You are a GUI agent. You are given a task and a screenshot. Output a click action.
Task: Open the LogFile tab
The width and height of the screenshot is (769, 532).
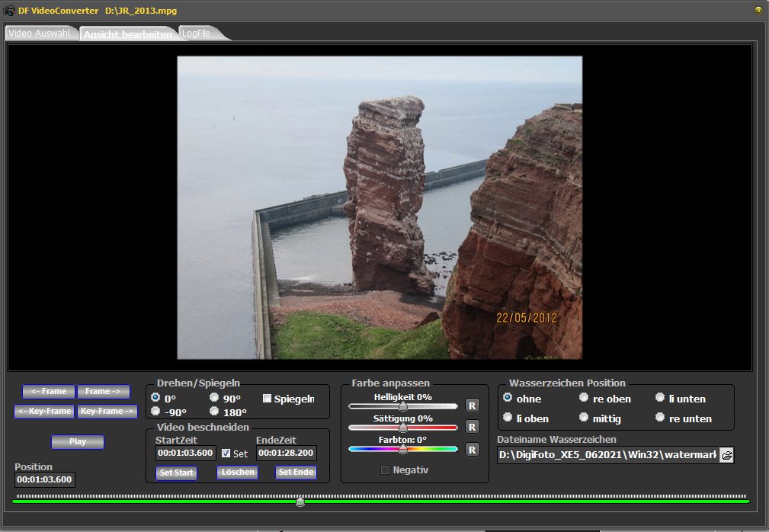197,34
